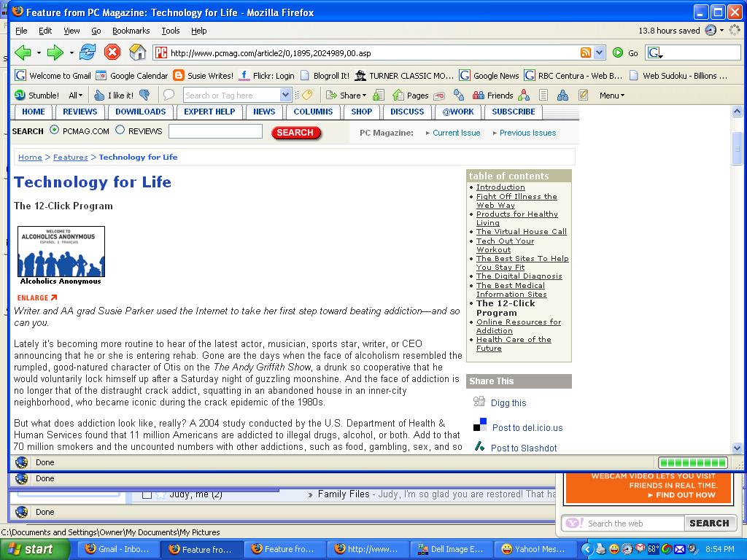The image size is (747, 560).
Task: Open The Virtual House Call contents link
Action: coord(521,231)
